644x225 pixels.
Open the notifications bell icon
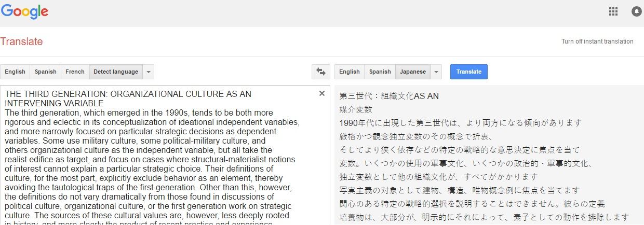pos(637,11)
